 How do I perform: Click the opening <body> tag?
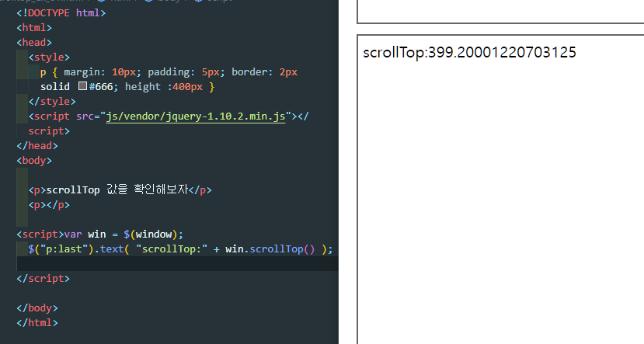(x=34, y=161)
